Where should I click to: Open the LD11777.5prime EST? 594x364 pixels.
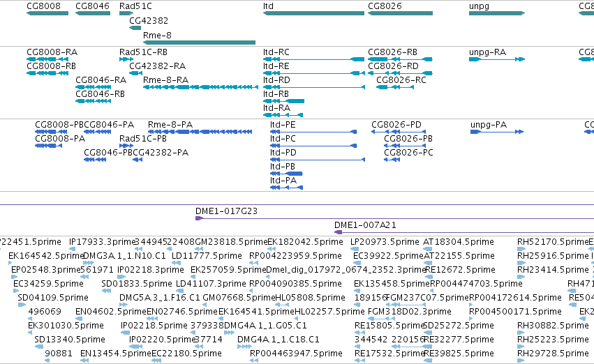click(175, 263)
